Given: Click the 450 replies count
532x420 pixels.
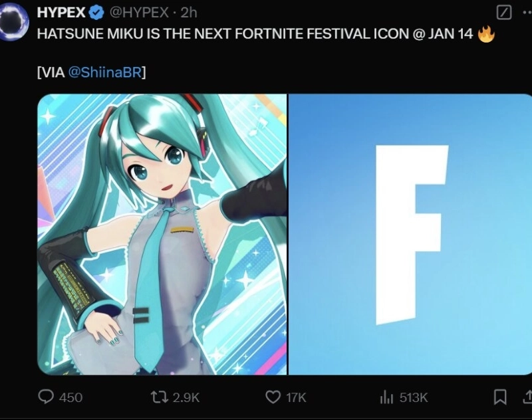Looking at the screenshot, I should (70, 397).
